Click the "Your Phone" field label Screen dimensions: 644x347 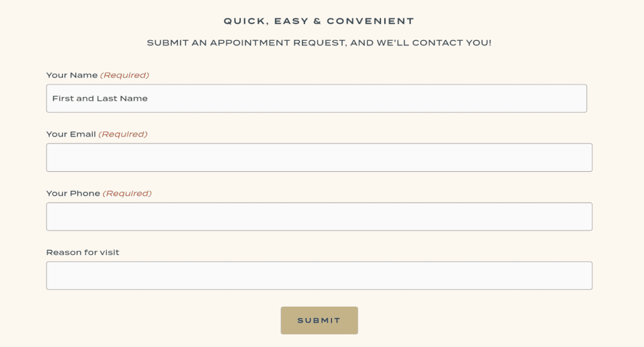pyautogui.click(x=73, y=193)
